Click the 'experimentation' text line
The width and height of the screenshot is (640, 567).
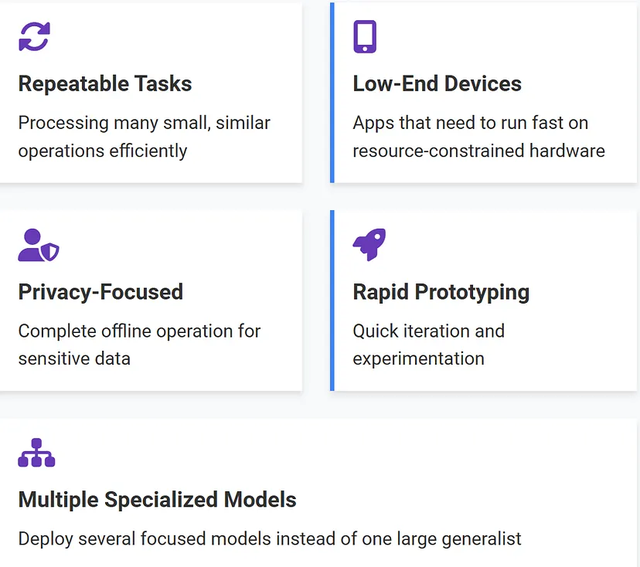(418, 359)
